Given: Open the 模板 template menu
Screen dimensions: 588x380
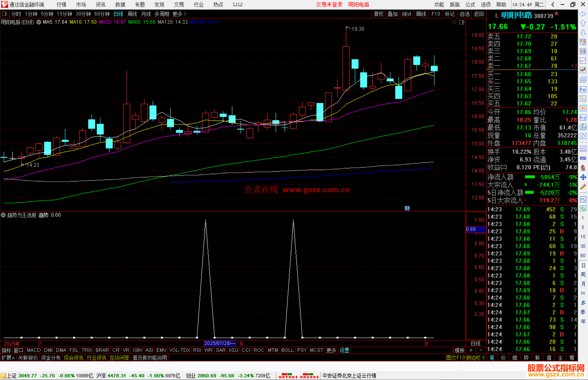Looking at the screenshot, I should tap(460, 350).
